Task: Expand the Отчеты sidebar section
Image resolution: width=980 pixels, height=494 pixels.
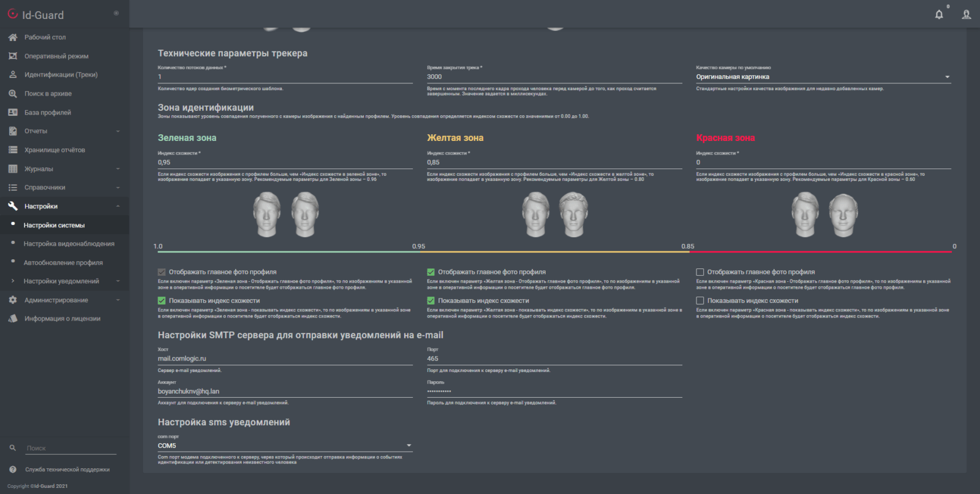Action: pyautogui.click(x=64, y=131)
